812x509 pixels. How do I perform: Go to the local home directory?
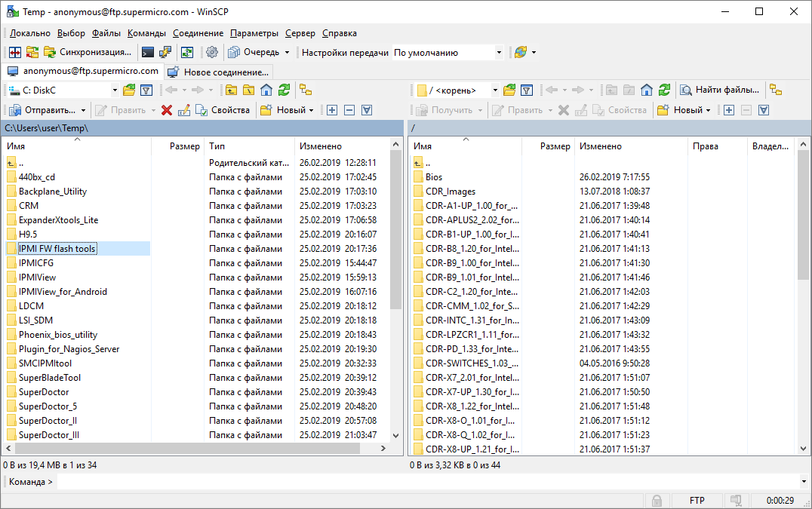[x=266, y=90]
